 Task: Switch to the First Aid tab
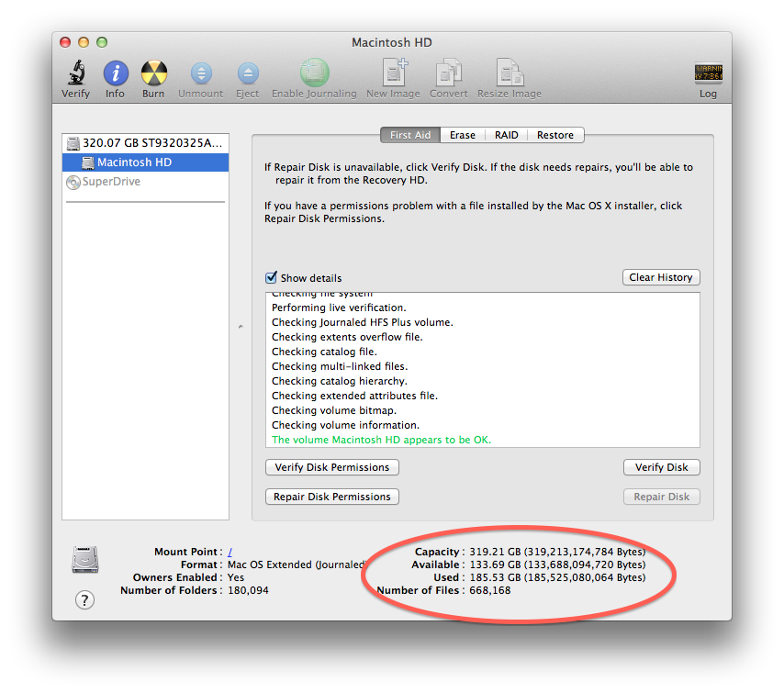(410, 135)
